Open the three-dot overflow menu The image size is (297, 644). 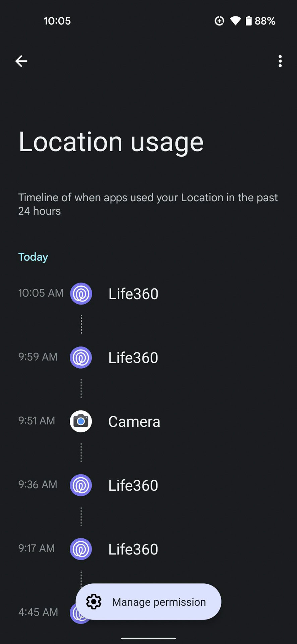[x=280, y=61]
